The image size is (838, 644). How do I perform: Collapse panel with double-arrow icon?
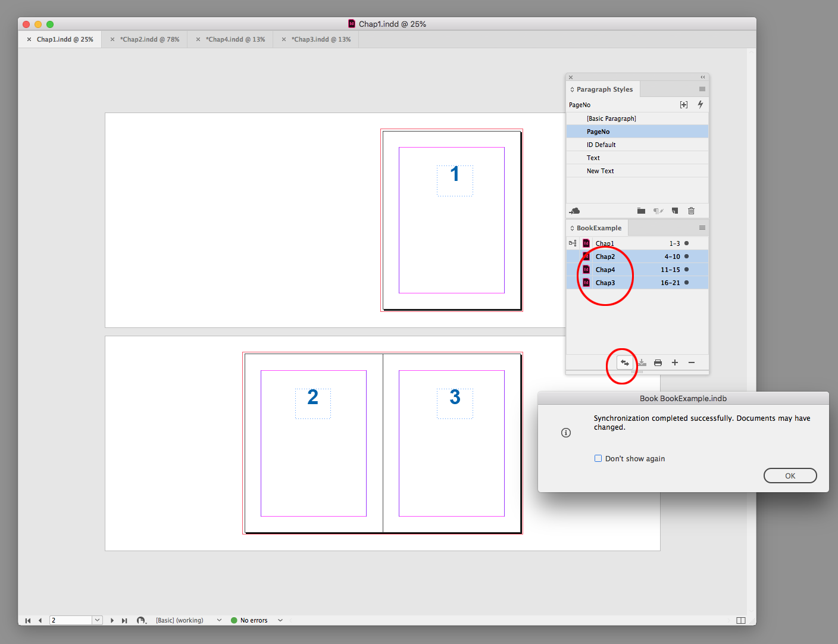(703, 77)
